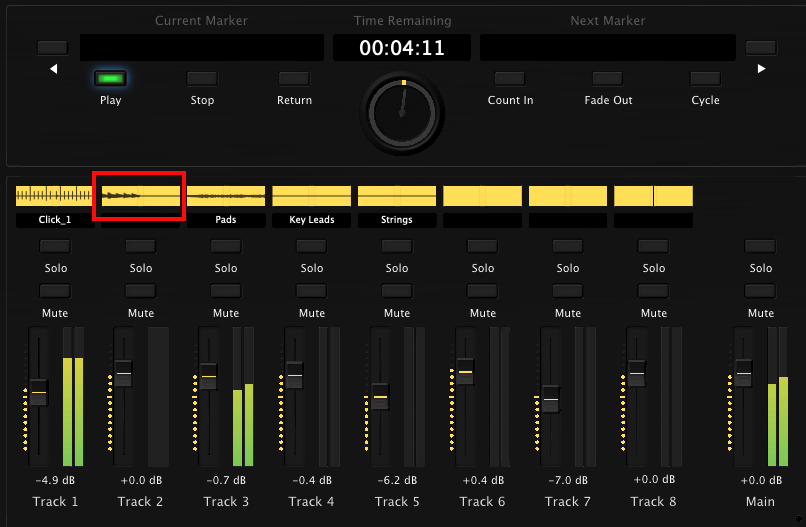Select the Strings waveform clip

397,196
